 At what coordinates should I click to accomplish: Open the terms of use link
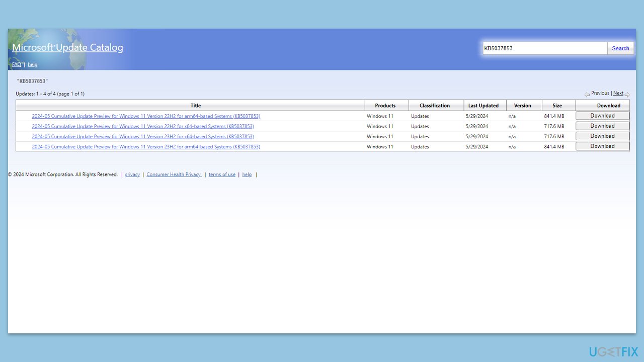coord(222,174)
